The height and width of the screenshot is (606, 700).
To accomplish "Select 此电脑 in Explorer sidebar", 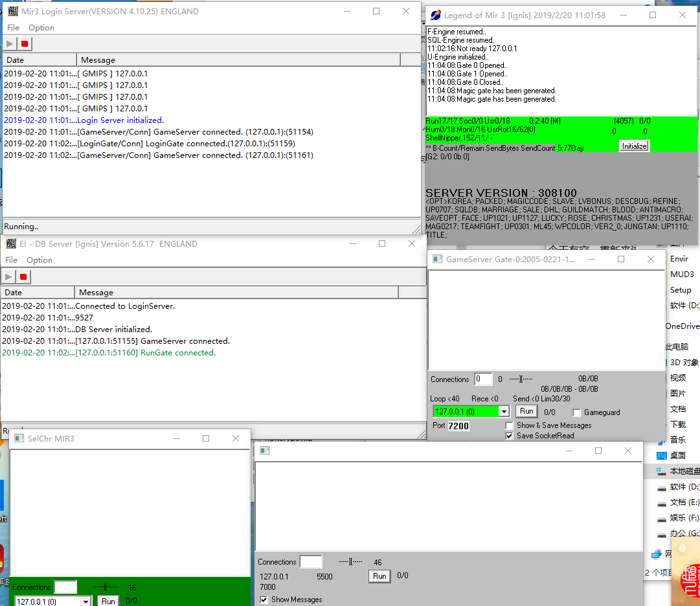I will click(x=677, y=347).
